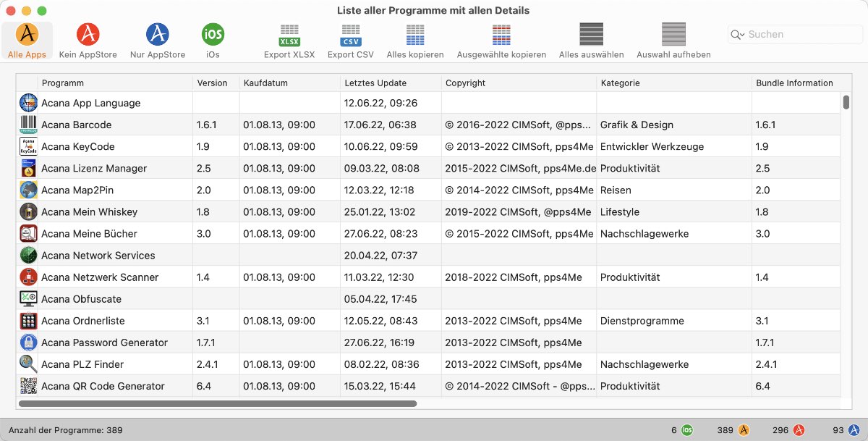Select Acana QR Code Generator name

103,386
